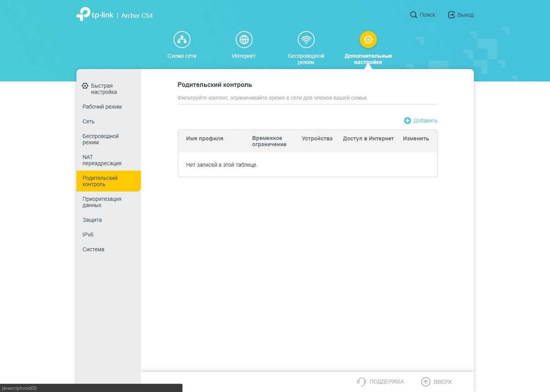Open the Схема сети network map icon

pos(182,40)
